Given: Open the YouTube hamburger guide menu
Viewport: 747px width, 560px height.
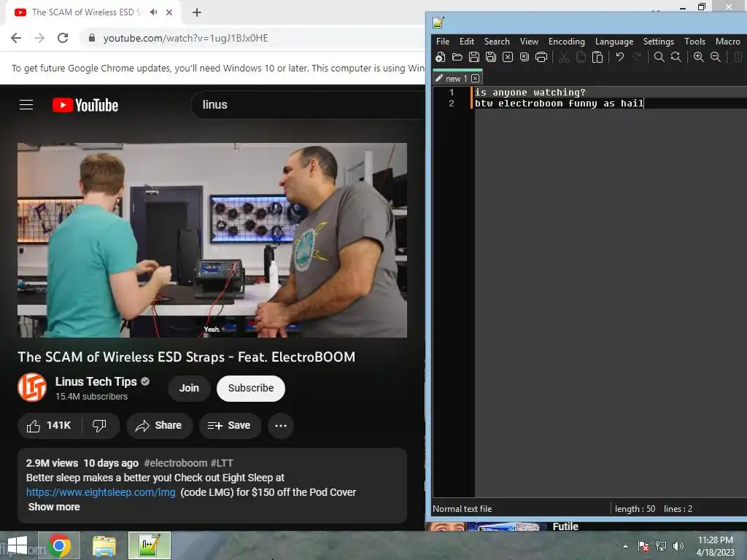Looking at the screenshot, I should tap(26, 105).
